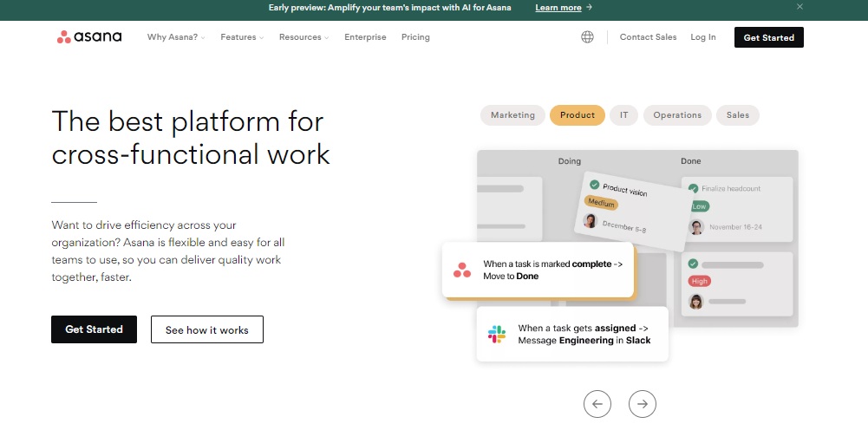868x443 pixels.
Task: Follow the Learn more banner link
Action: click(x=563, y=8)
